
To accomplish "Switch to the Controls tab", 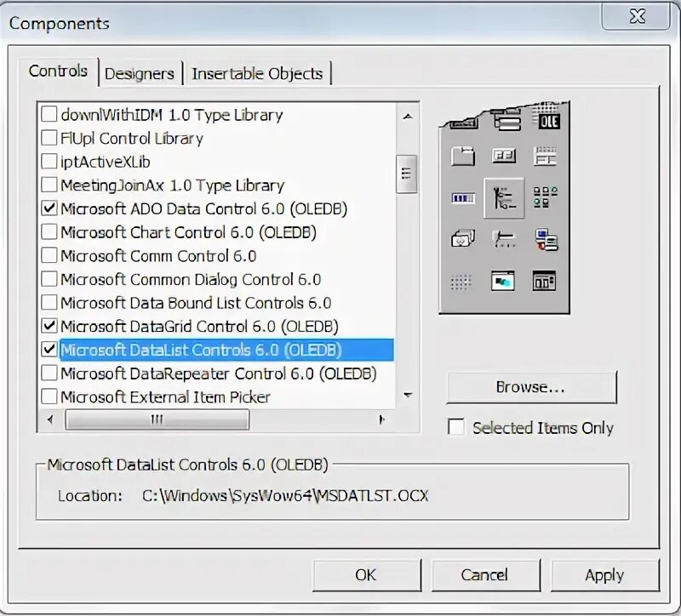I will point(58,71).
